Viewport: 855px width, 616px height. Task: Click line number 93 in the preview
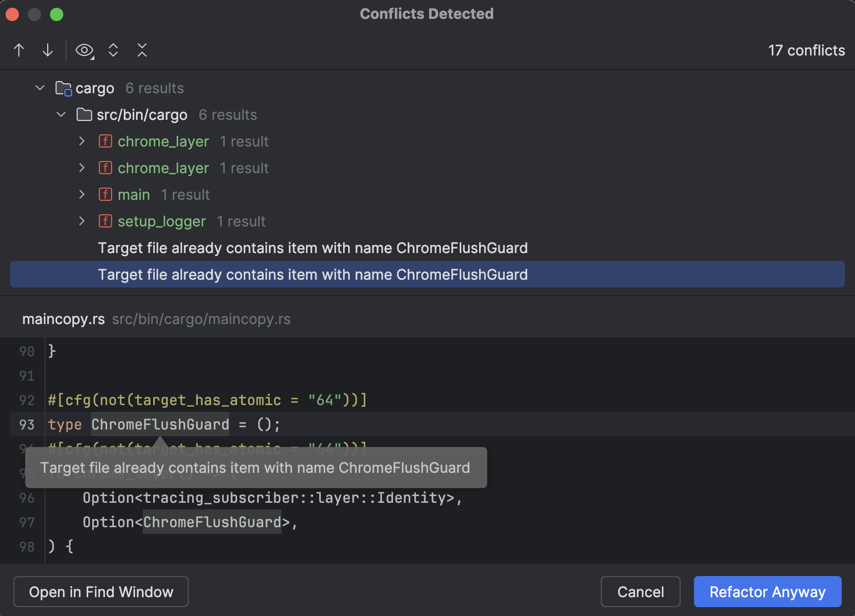26,425
